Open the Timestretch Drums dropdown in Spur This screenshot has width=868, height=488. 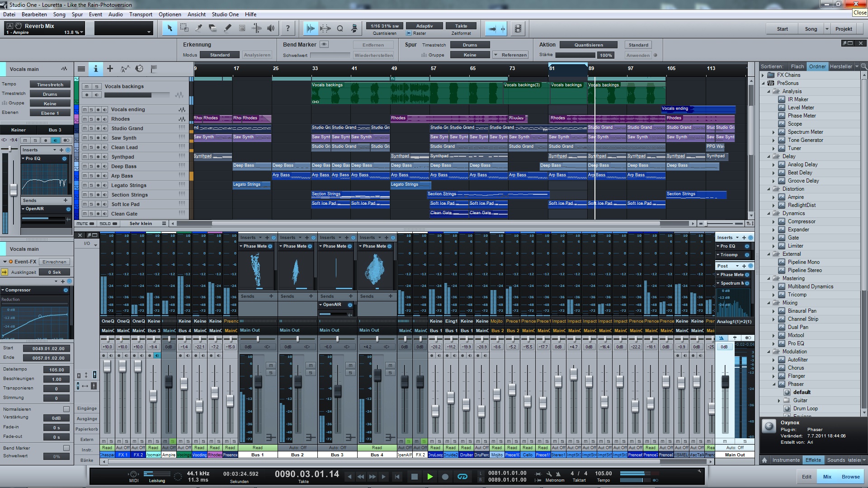click(x=470, y=45)
